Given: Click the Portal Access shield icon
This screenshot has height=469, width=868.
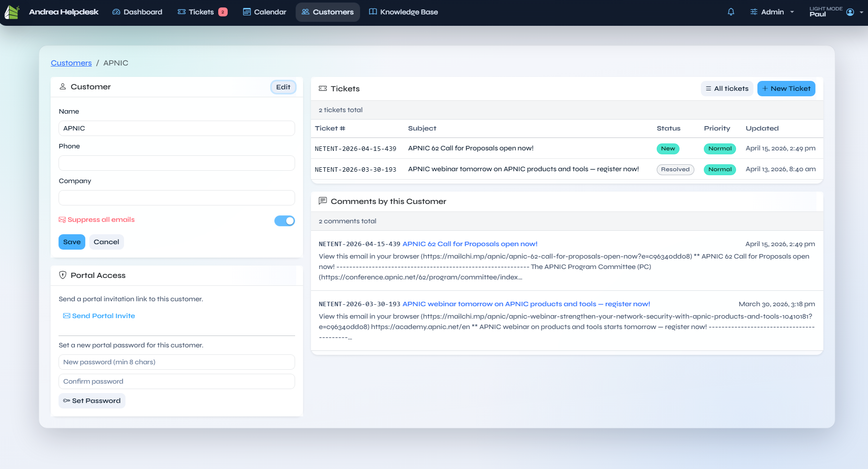Looking at the screenshot, I should [62, 275].
